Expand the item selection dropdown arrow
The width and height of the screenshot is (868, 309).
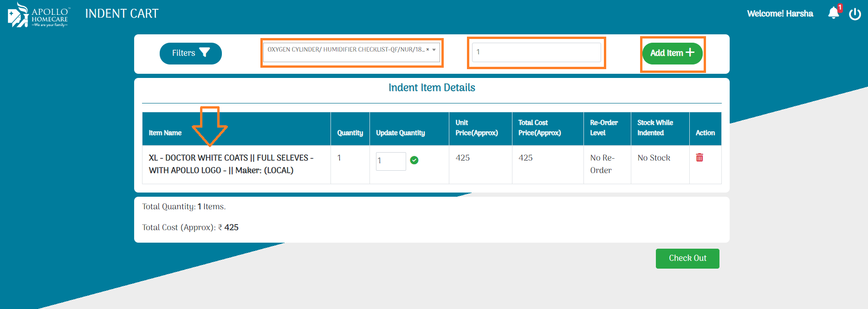pos(434,50)
